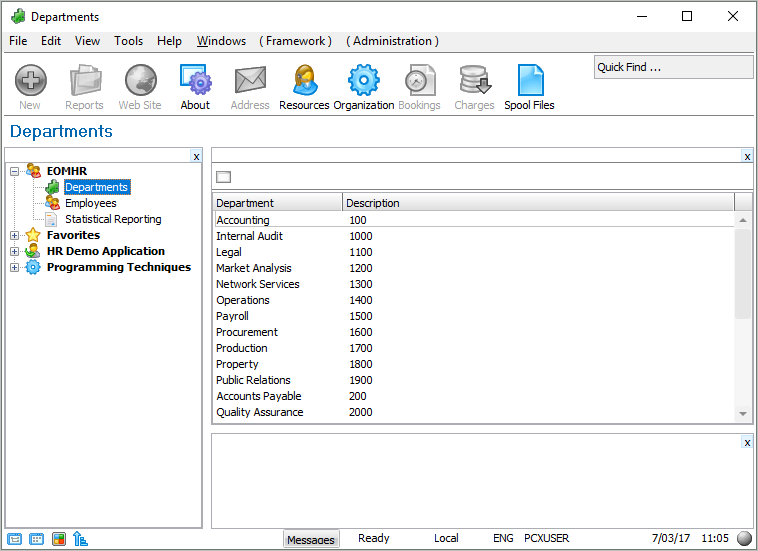Viewport: 758px width, 551px height.
Task: Click the Messages button in status bar
Action: click(311, 539)
